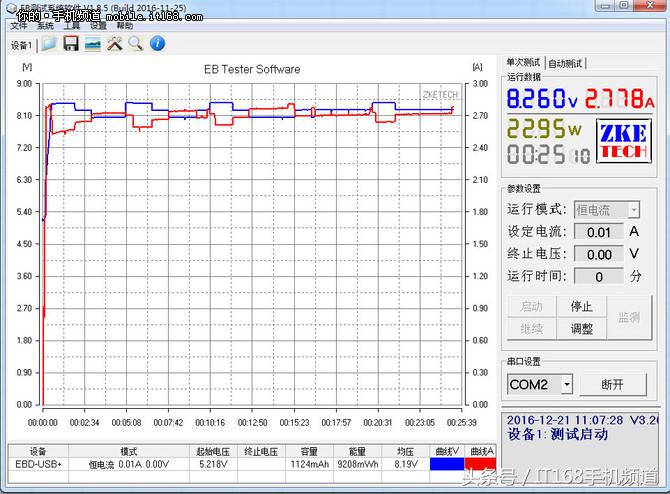Select the 单次测试 tab
Image resolution: width=670 pixels, height=494 pixels.
[x=524, y=62]
